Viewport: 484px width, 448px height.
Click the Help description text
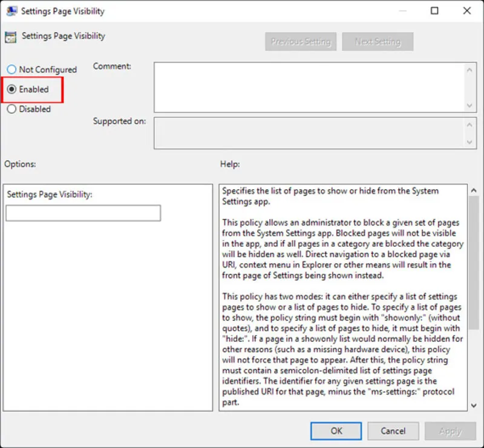[x=342, y=296]
